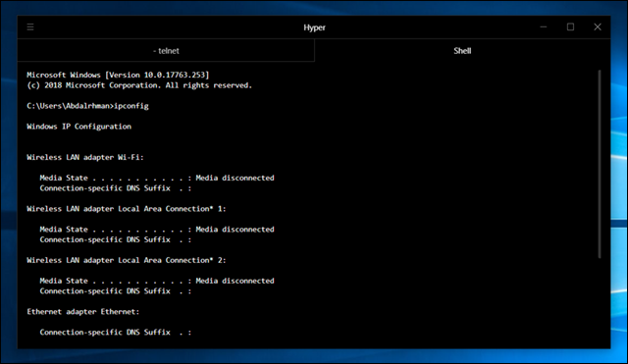Click DNS Suffix line under Ethernet adapter
The image size is (628, 364).
pyautogui.click(x=116, y=333)
